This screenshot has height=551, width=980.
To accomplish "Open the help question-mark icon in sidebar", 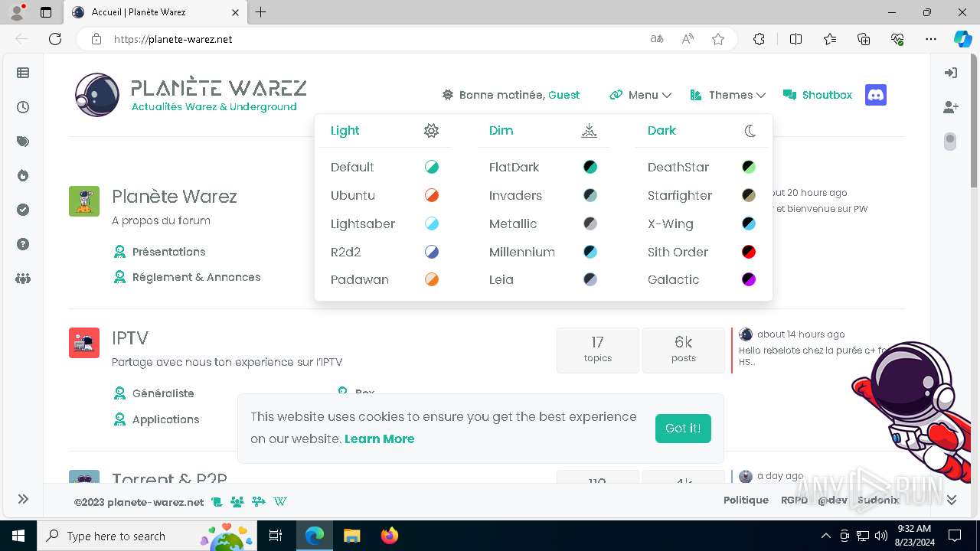I will pyautogui.click(x=23, y=244).
